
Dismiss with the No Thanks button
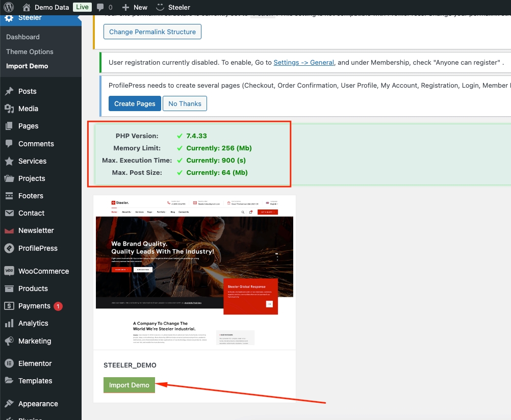185,103
